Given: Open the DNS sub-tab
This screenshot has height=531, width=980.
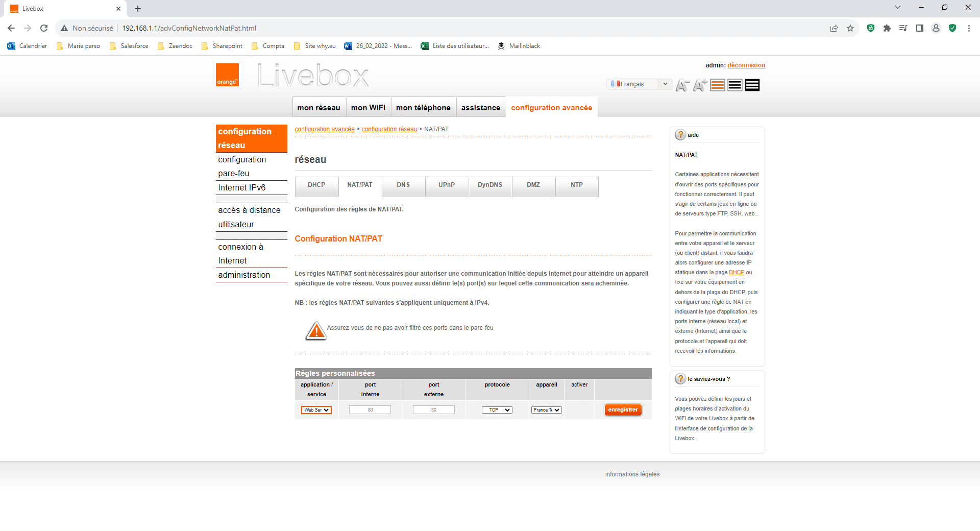Looking at the screenshot, I should tap(403, 186).
